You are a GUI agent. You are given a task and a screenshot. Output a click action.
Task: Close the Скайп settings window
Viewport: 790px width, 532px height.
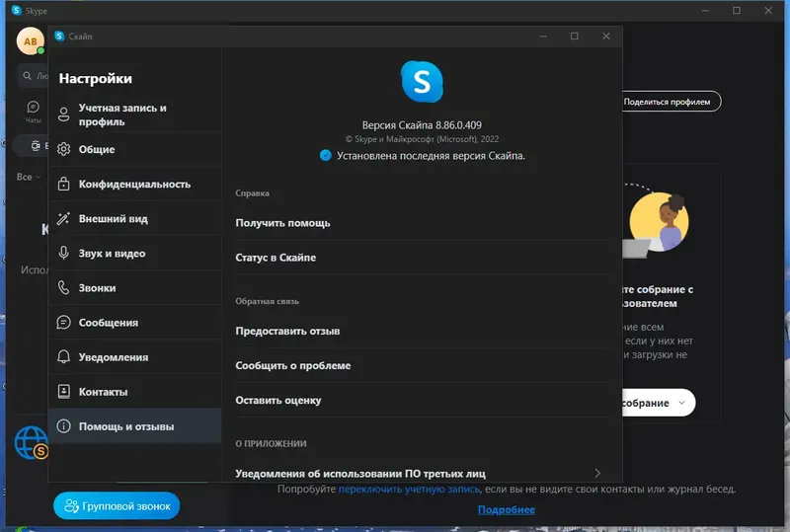click(606, 37)
